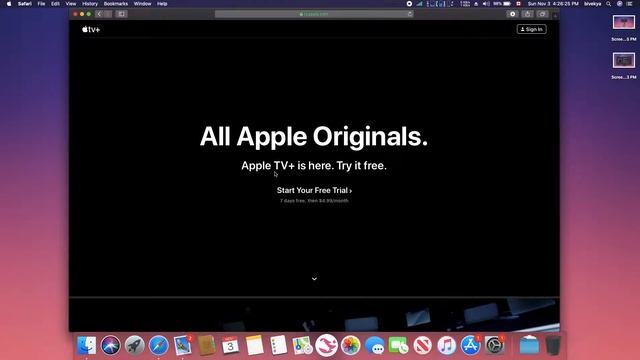This screenshot has height=360, width=640.
Task: Open the pink round app icon in dock
Action: (x=327, y=345)
